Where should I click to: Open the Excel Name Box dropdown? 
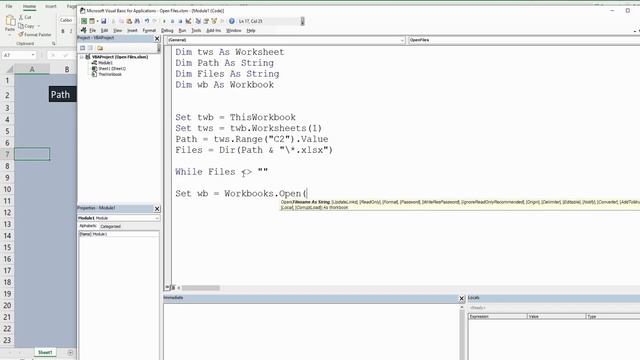[x=33, y=55]
